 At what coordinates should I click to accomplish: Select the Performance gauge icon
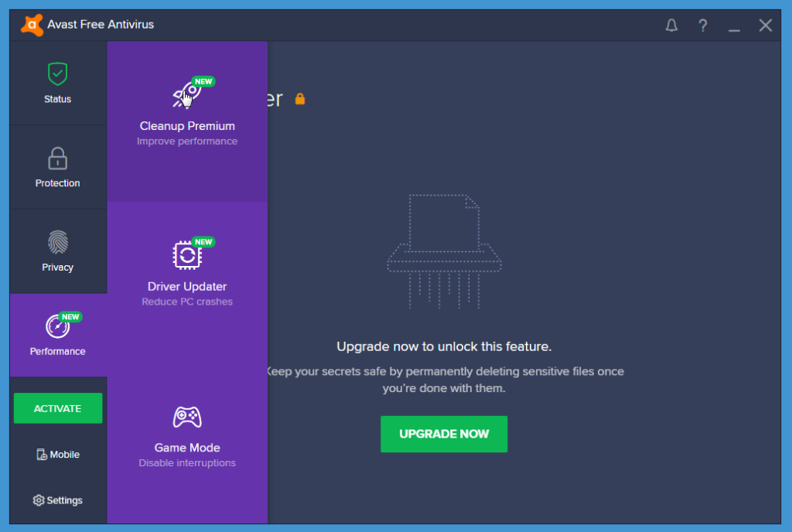(57, 326)
